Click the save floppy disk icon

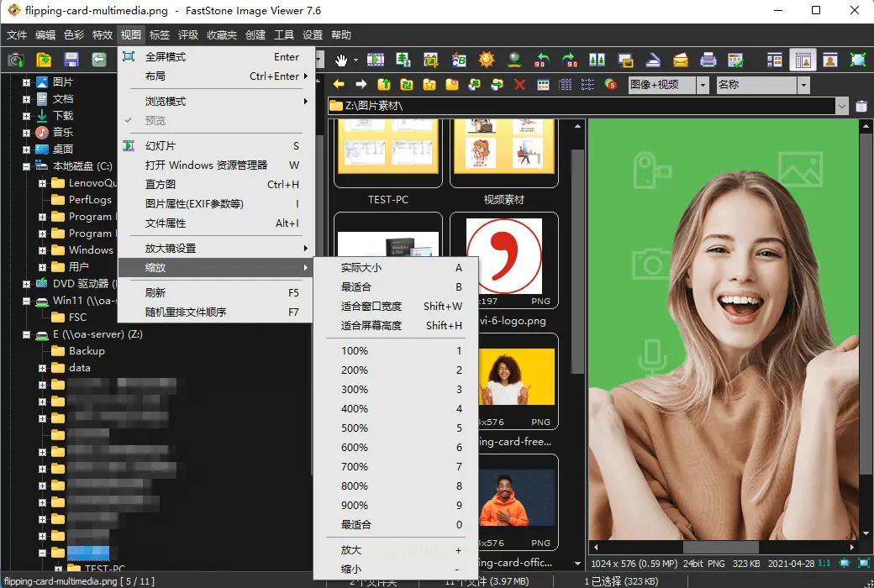point(71,60)
